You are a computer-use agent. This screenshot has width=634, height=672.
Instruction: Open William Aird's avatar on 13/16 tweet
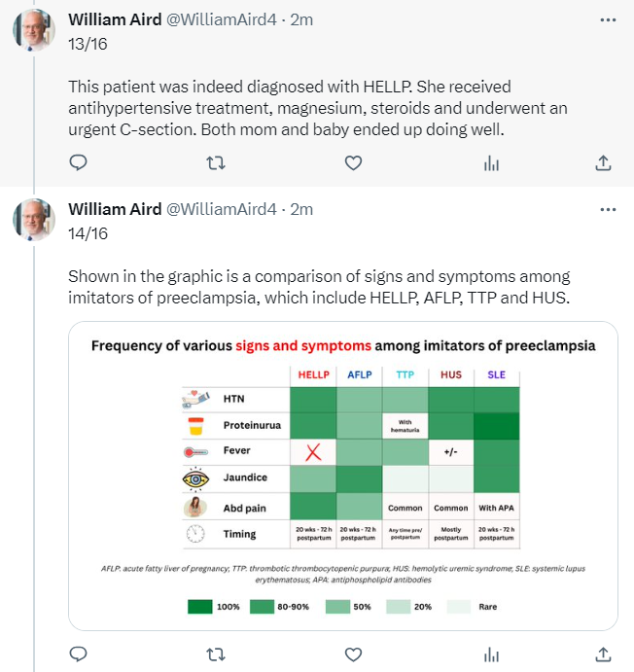[34, 29]
